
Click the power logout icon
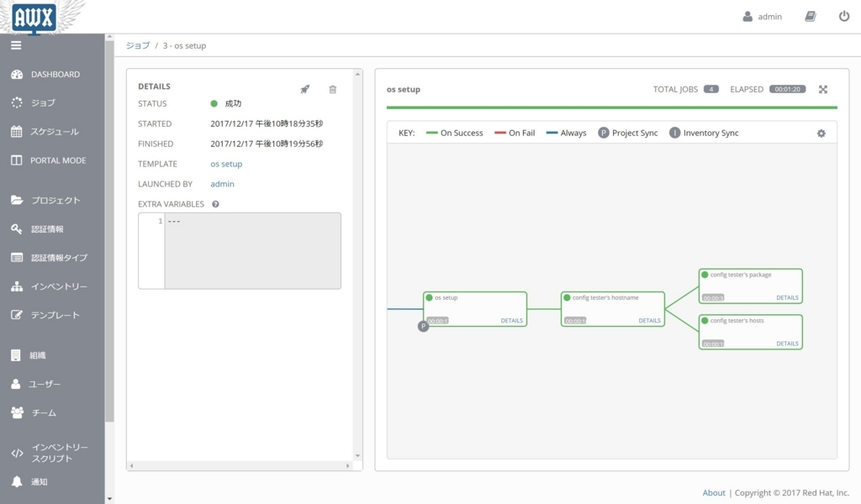point(844,17)
